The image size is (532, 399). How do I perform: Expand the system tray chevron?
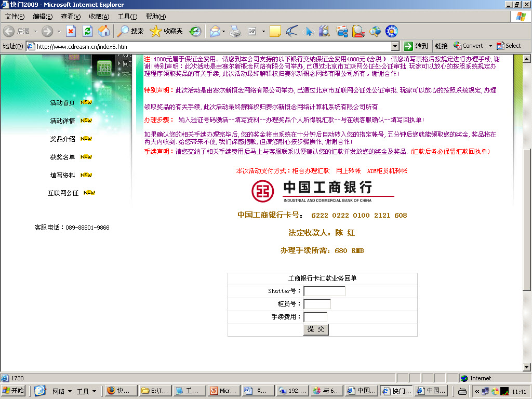click(476, 391)
